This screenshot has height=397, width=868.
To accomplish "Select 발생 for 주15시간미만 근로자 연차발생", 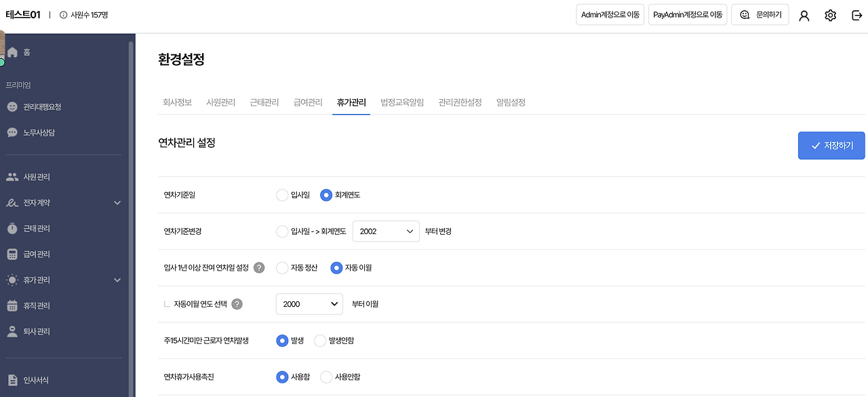I will (282, 341).
